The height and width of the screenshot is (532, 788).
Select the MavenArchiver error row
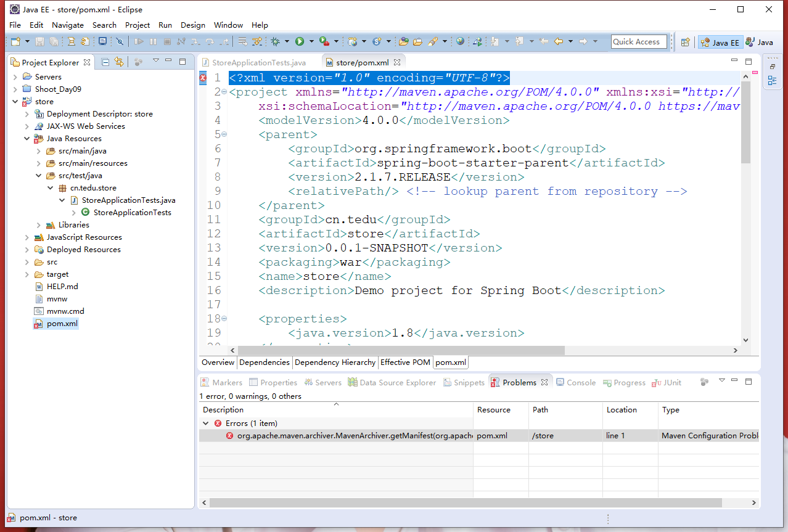478,436
